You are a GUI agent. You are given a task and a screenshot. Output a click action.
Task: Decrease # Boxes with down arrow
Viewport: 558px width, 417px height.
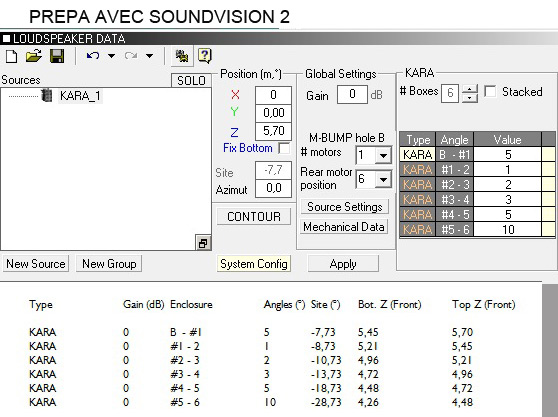tap(470, 98)
